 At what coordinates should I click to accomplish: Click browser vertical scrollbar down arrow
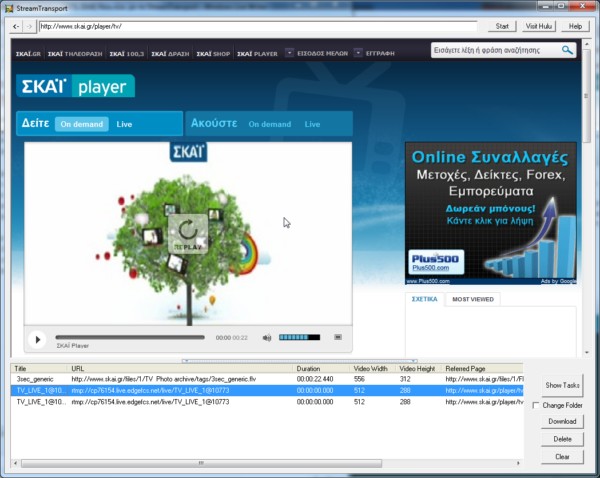pyautogui.click(x=587, y=352)
